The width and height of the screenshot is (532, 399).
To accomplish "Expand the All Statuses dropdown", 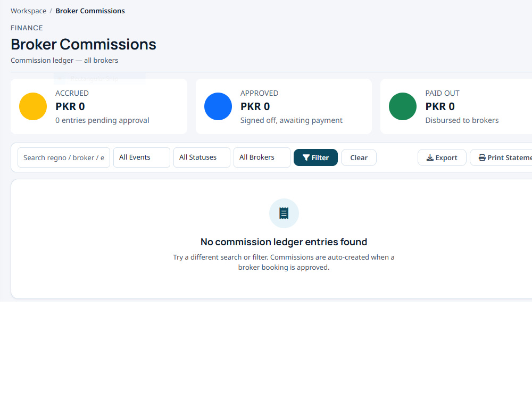I will [x=202, y=157].
